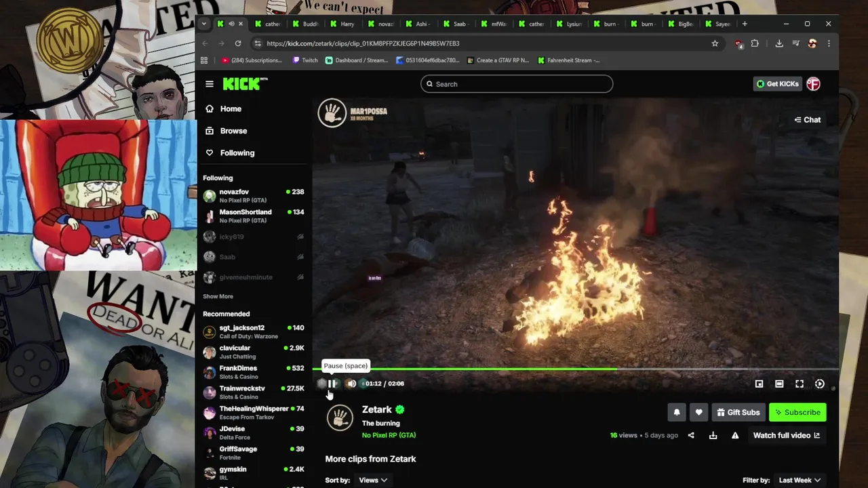Open the Sort by Views dropdown
Screen dimensions: 868x488
click(373, 480)
